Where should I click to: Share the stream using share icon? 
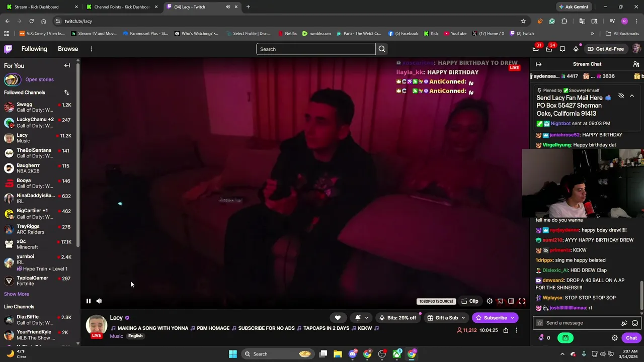coord(506,330)
